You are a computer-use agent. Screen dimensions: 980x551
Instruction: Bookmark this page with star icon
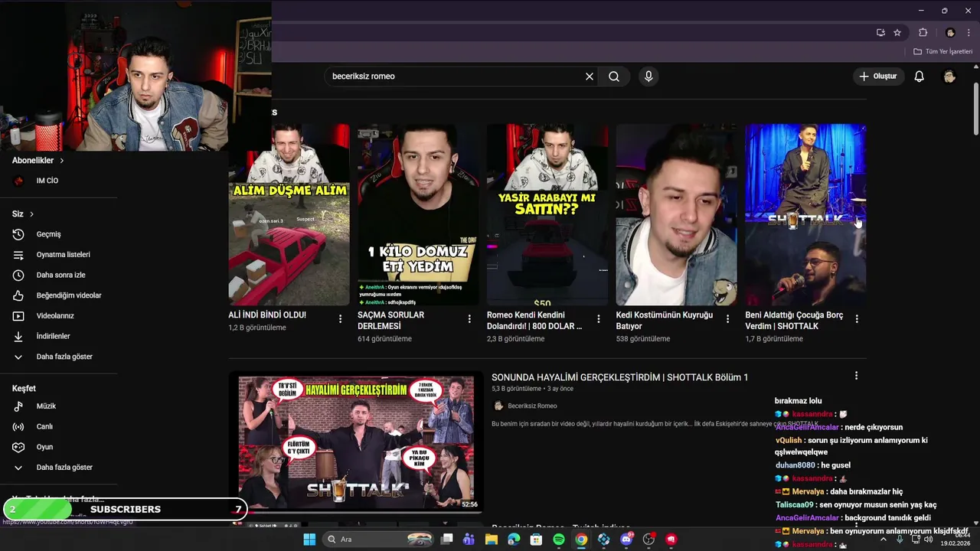pos(897,33)
